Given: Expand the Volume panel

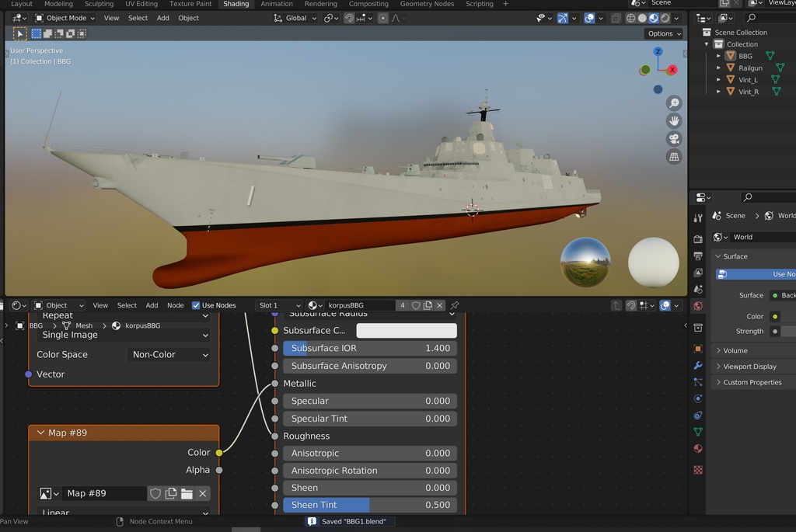Looking at the screenshot, I should click(735, 351).
